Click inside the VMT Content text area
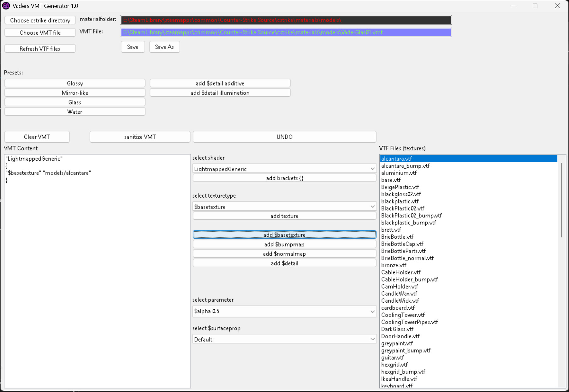This screenshot has height=392, width=569. coord(97,271)
